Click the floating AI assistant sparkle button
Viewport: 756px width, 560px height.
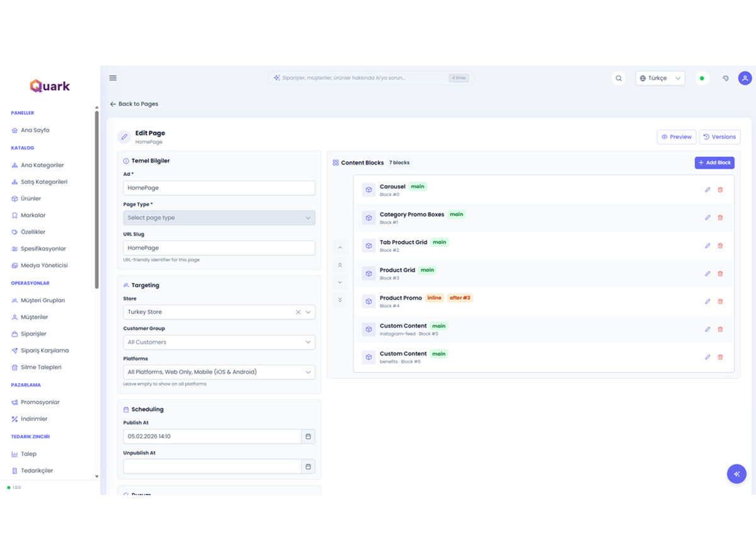point(736,474)
